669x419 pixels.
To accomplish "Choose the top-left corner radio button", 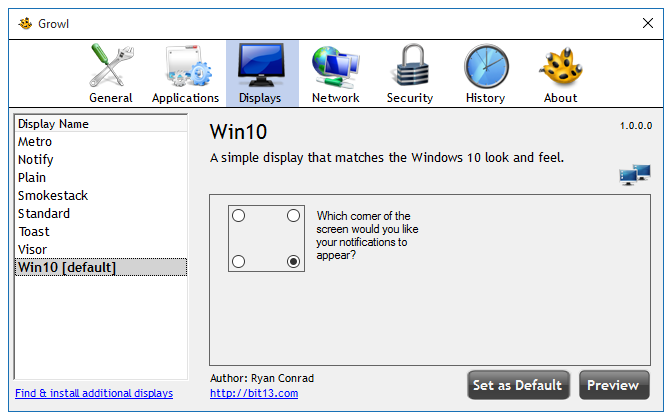I will (239, 215).
